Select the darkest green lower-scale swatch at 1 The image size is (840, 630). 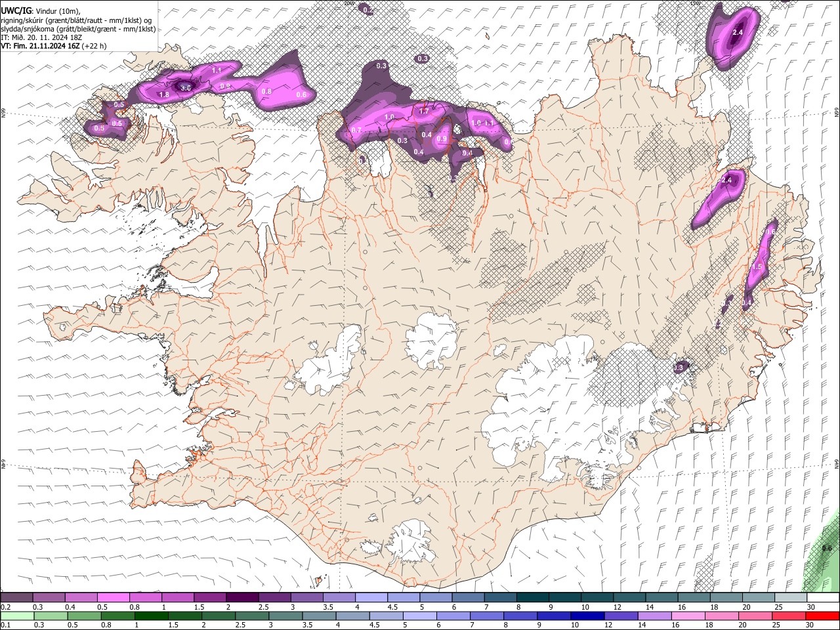[x=151, y=616]
